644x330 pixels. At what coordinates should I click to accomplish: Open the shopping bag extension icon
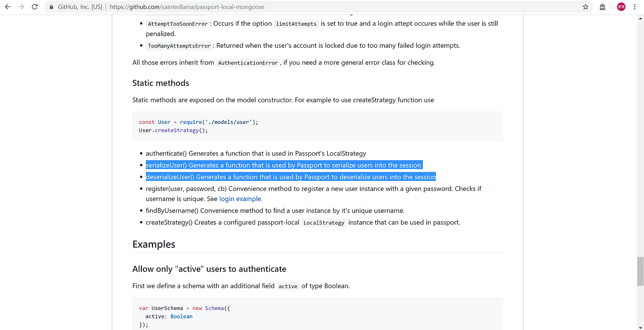point(603,7)
